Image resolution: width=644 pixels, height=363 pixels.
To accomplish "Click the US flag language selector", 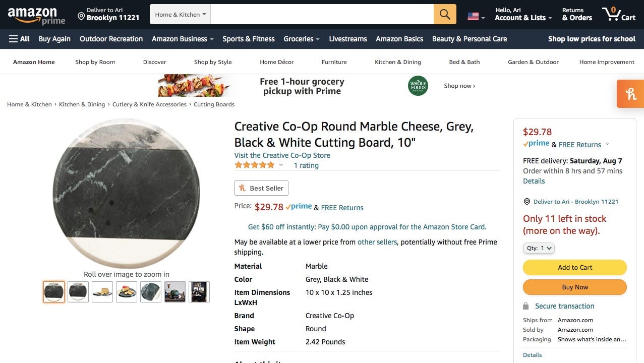I will pyautogui.click(x=476, y=16).
